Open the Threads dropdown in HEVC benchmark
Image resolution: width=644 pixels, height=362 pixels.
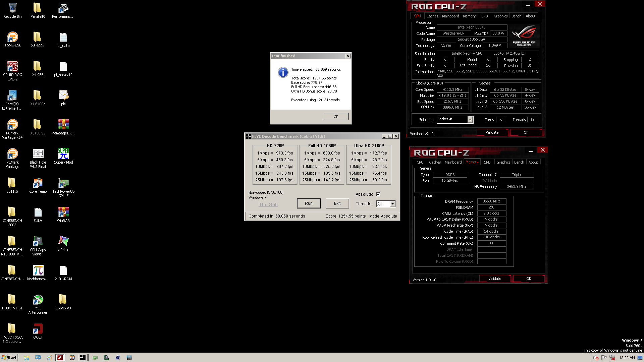[x=392, y=204]
